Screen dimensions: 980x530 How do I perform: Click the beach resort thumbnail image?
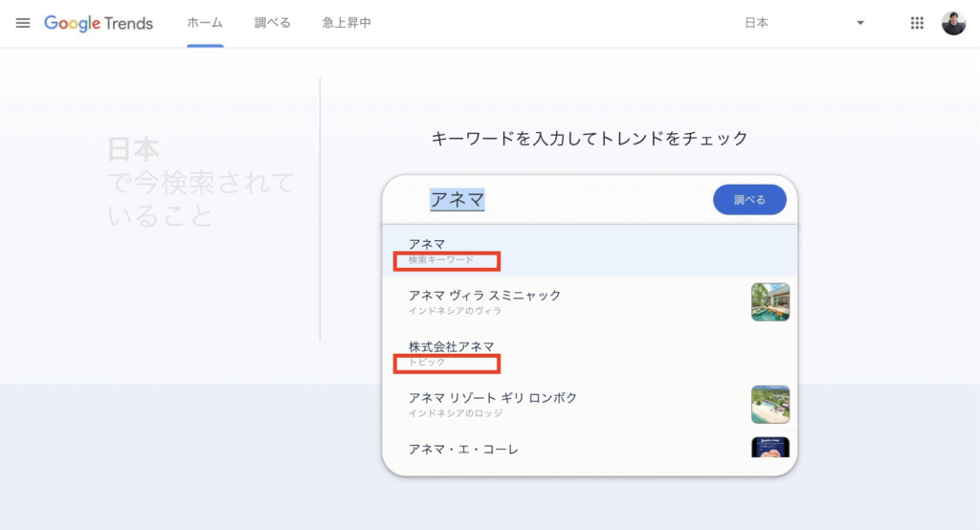pos(770,404)
